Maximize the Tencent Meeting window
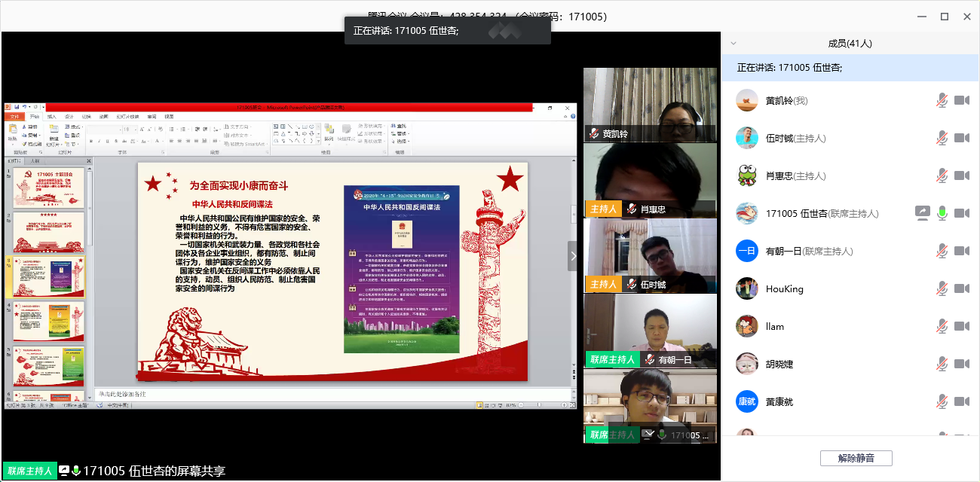 point(944,17)
